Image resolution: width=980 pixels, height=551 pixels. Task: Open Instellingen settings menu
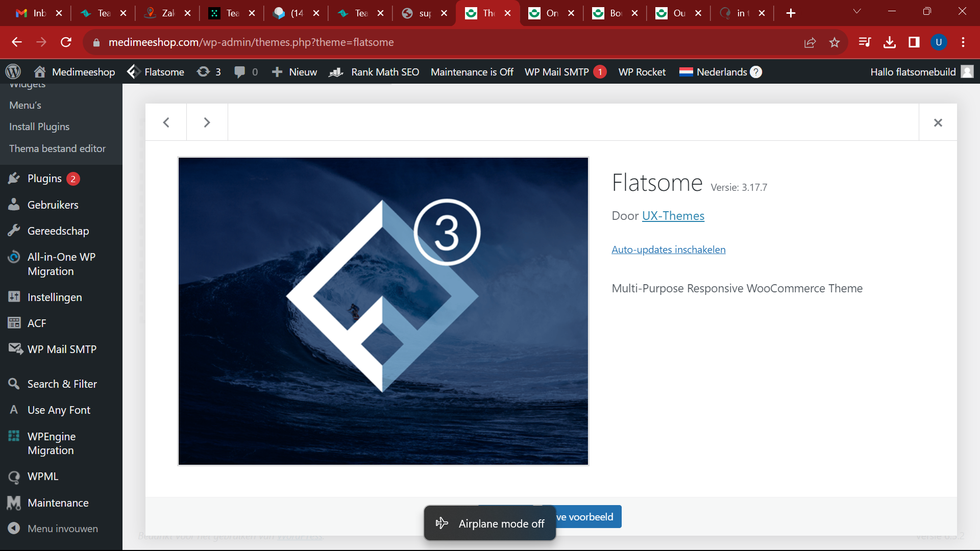55,297
